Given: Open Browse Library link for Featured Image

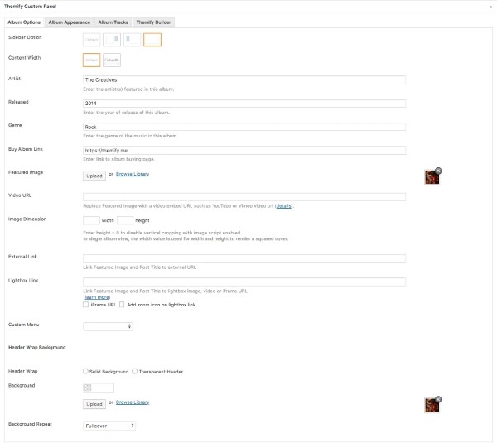Looking at the screenshot, I should [x=133, y=175].
